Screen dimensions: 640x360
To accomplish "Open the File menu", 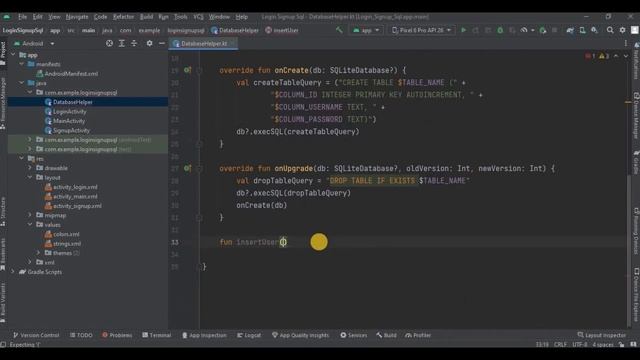I will coord(22,17).
